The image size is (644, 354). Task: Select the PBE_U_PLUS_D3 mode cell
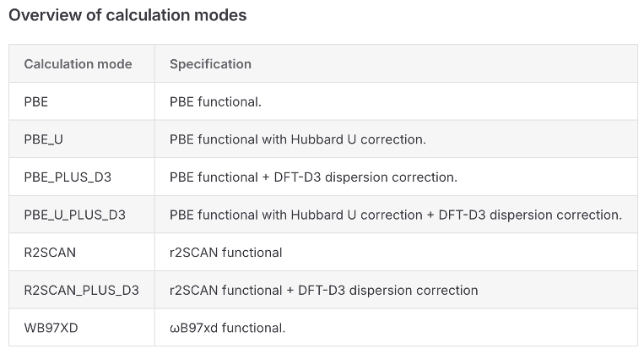click(x=74, y=215)
